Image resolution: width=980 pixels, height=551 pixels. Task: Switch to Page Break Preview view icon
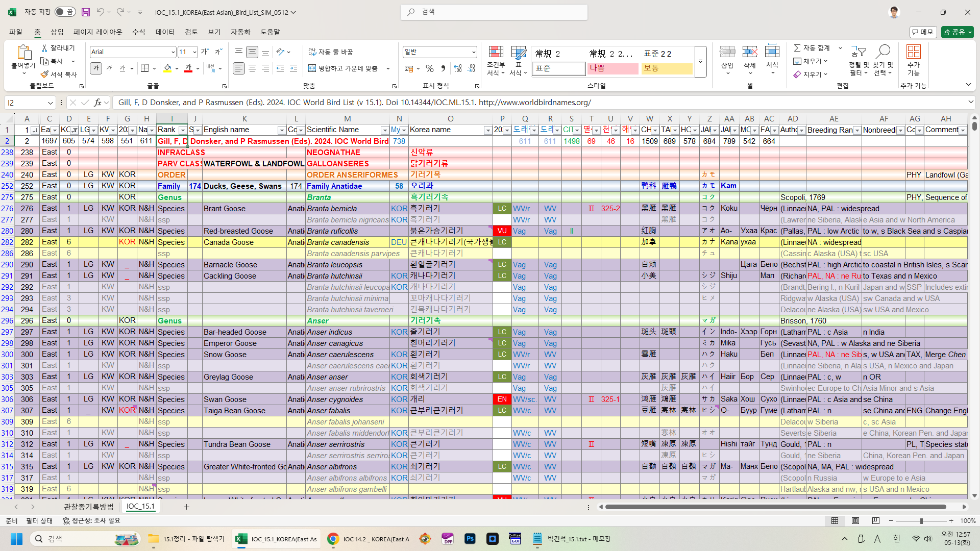coord(876,521)
